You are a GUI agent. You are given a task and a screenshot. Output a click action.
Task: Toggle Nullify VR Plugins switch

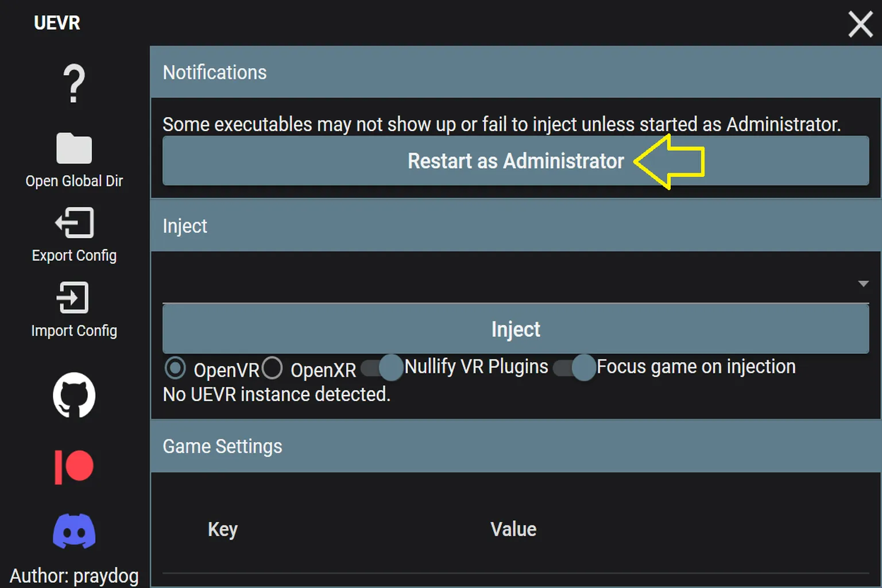pos(382,367)
